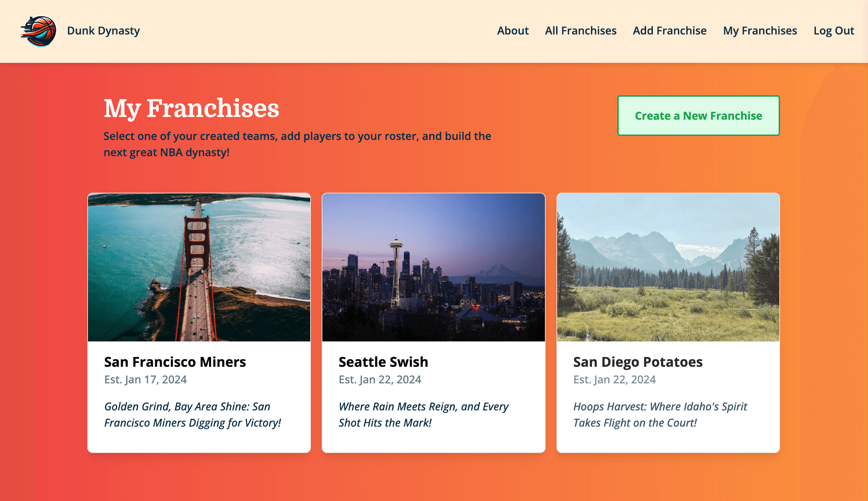
Task: Select My Franchises in the navigation
Action: (759, 31)
